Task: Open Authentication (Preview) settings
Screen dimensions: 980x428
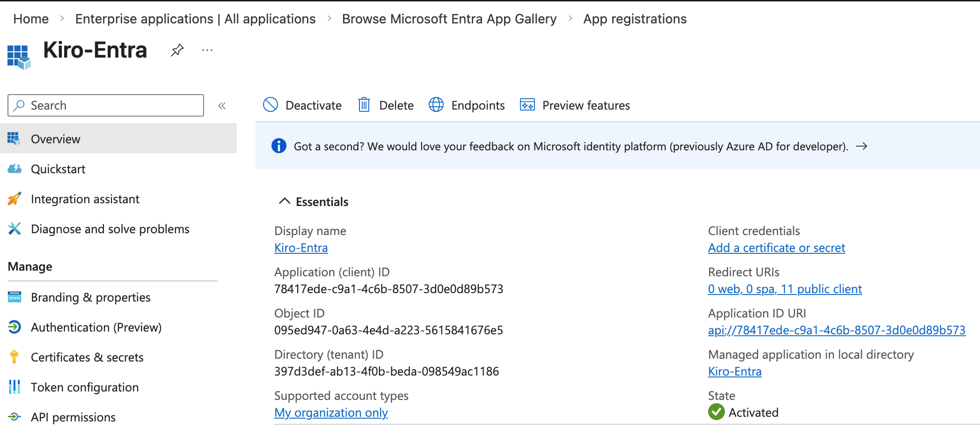Action: tap(96, 327)
